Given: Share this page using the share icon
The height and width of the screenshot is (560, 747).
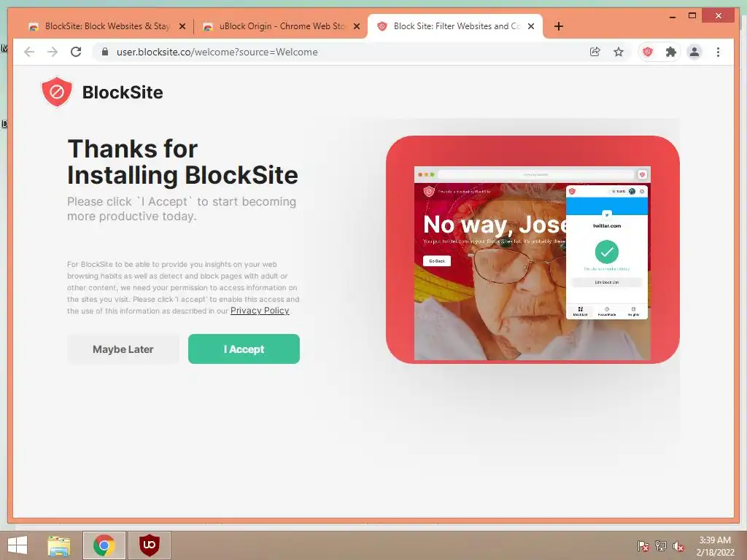Looking at the screenshot, I should click(x=595, y=52).
